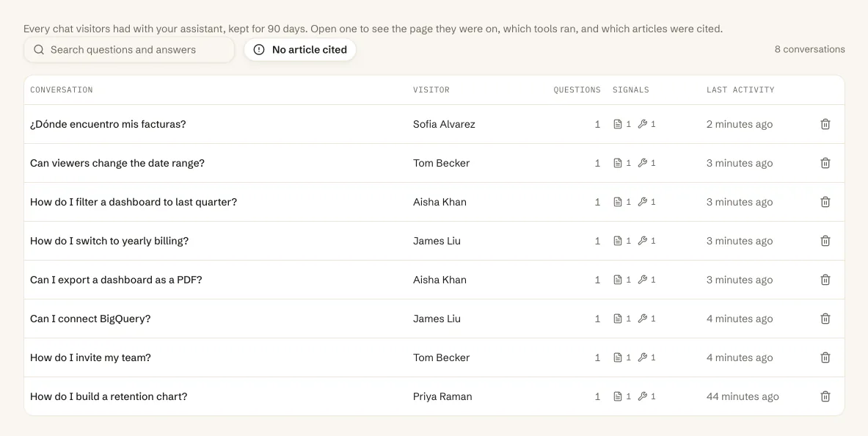Click the article icon in the last quarter row
Screen dimensions: 868x436
point(618,202)
